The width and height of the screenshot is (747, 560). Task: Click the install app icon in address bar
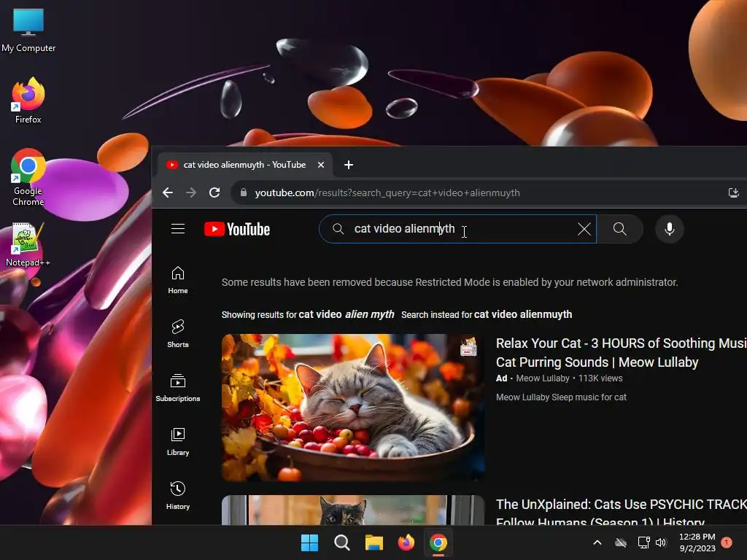pyautogui.click(x=734, y=192)
